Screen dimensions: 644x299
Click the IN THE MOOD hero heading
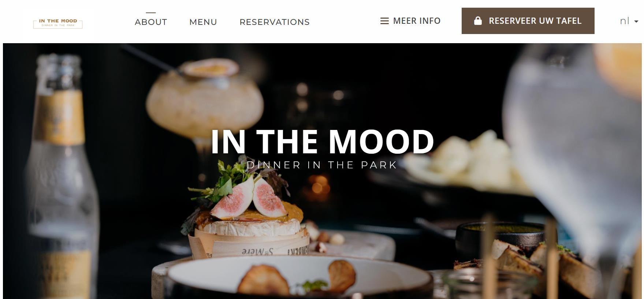(x=322, y=141)
